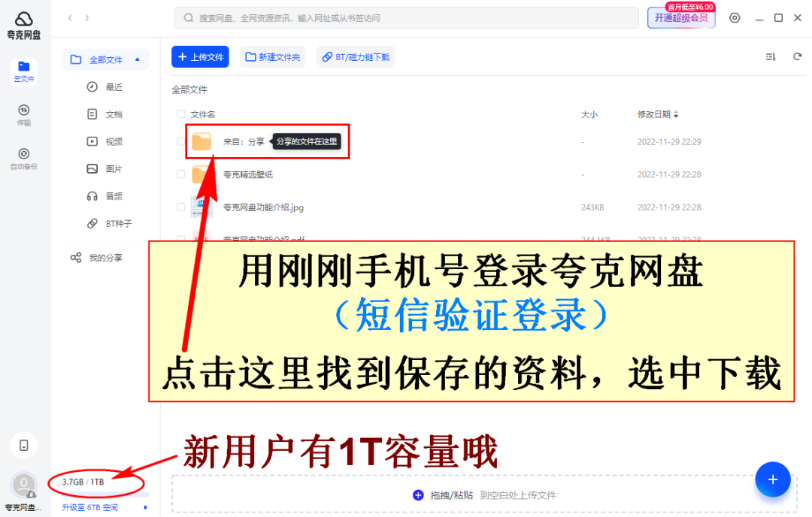Open folder name 夸克精选壁纸

248,174
